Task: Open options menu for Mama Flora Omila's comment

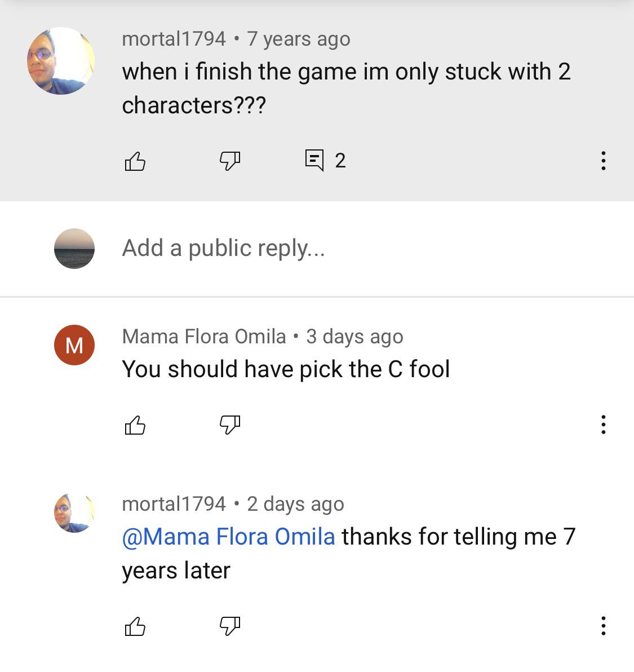Action: pyautogui.click(x=603, y=426)
